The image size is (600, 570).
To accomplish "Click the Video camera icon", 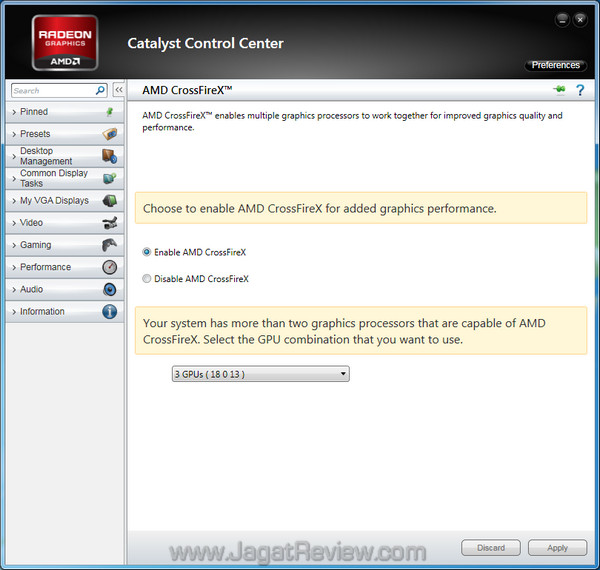I will coord(110,223).
